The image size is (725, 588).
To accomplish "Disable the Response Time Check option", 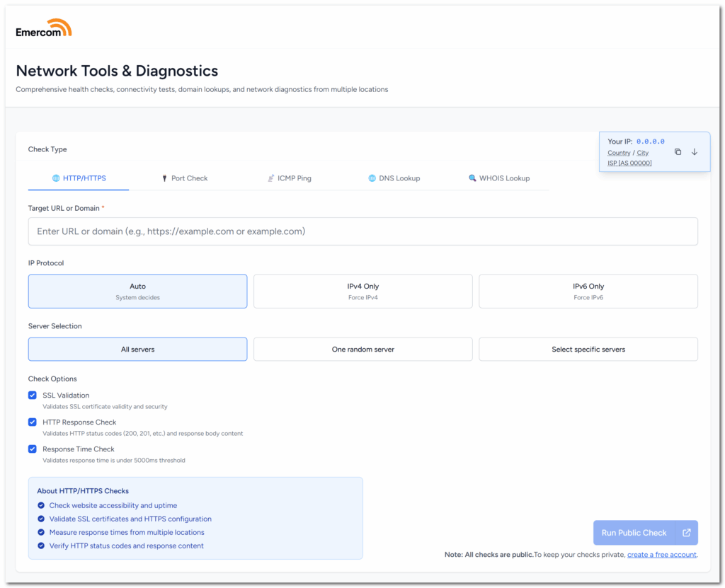I will [33, 449].
